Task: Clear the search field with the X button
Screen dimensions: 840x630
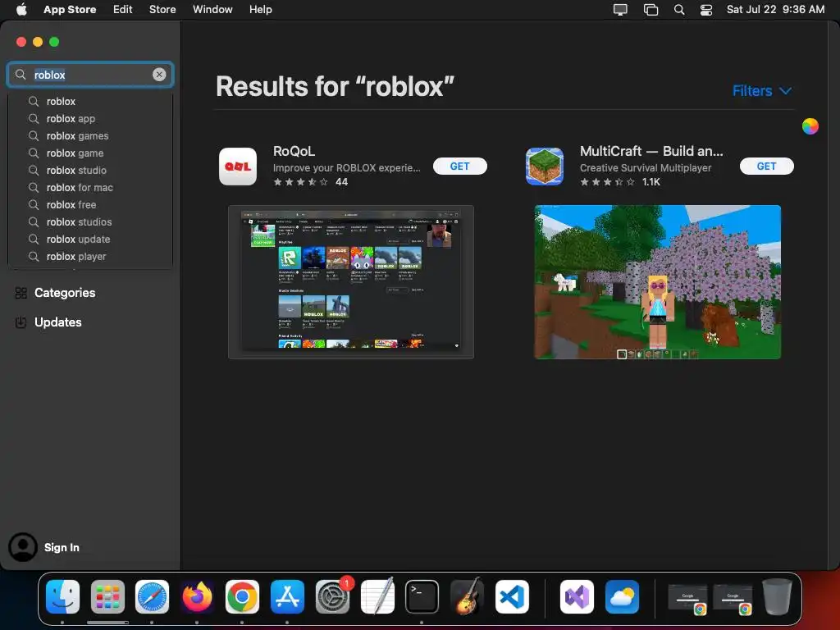Action: tap(159, 75)
